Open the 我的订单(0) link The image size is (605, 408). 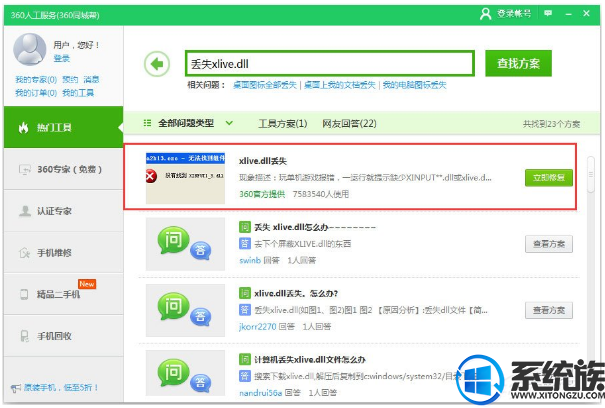(x=36, y=93)
